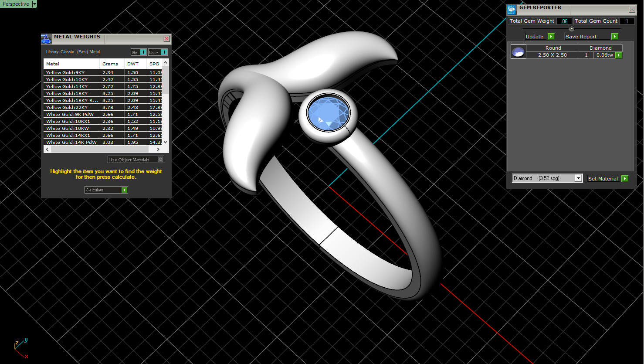
Task: Click the Round shape cell
Action: coord(553,48)
